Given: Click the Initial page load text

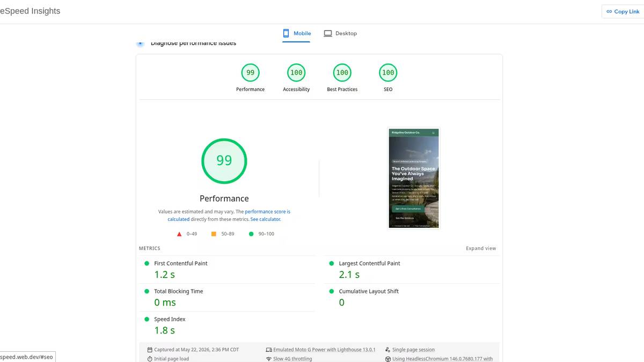Looking at the screenshot, I should tap(171, 359).
